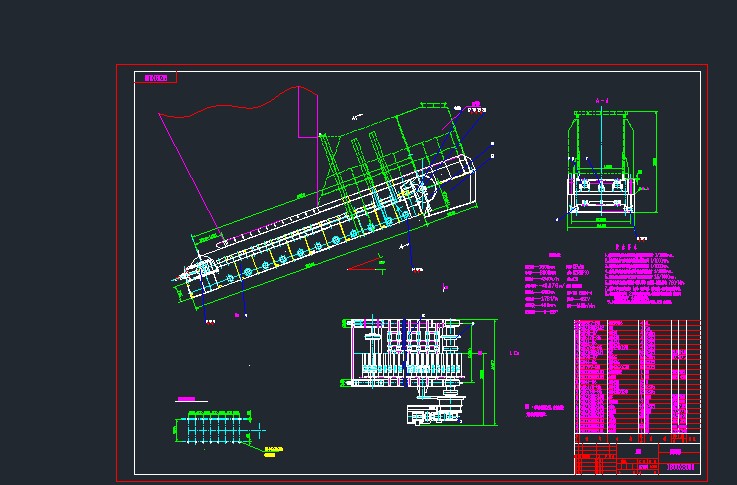Select the magenta parts list table

[637, 376]
